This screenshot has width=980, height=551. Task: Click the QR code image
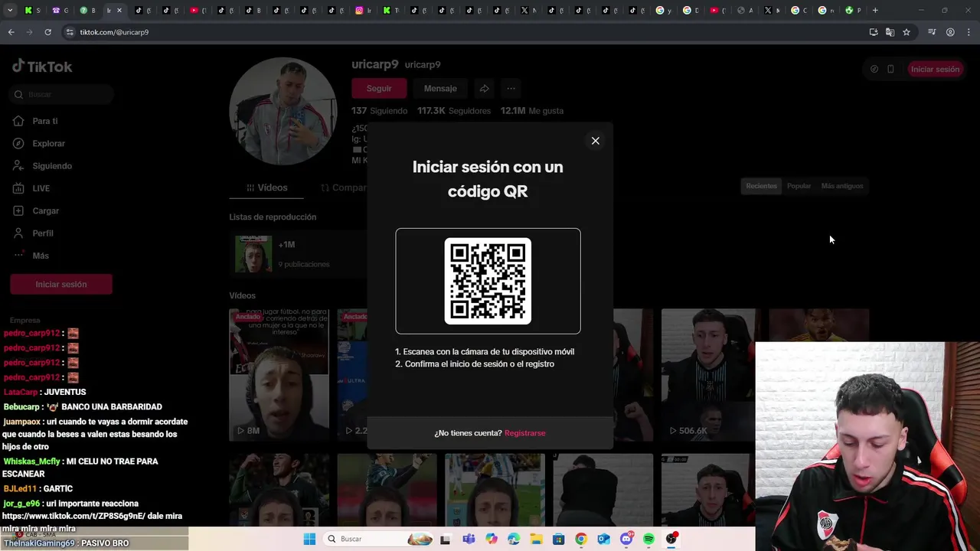point(488,281)
